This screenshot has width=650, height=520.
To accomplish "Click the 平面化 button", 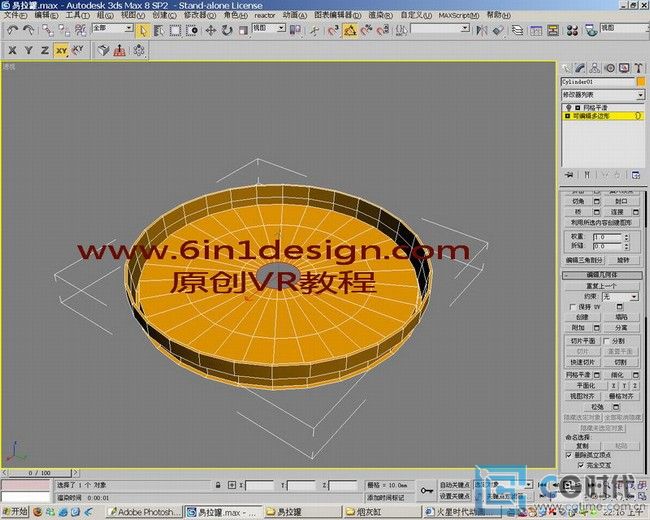I will (586, 386).
